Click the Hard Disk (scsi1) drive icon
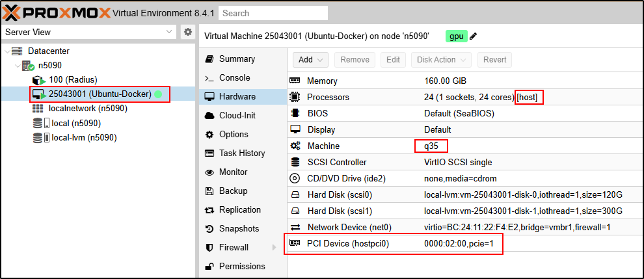 (295, 211)
